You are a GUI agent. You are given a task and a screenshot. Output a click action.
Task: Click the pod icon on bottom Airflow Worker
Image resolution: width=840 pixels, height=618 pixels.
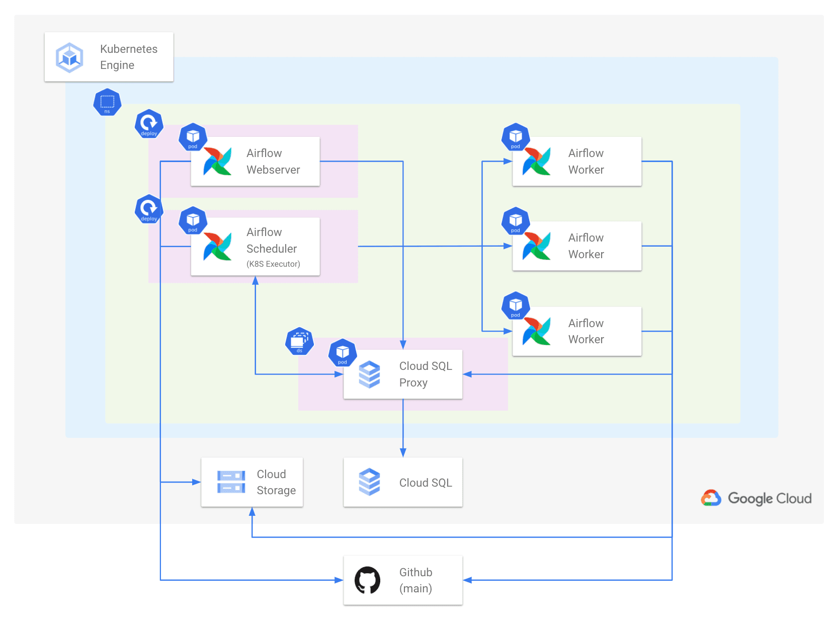pos(516,305)
